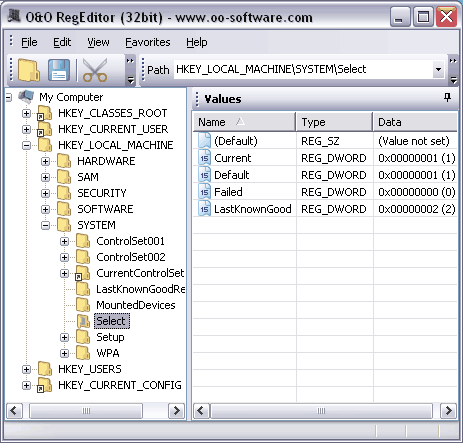Click the Values panel horizontal scrollbar thumb
The image size is (463, 443).
tap(321, 411)
